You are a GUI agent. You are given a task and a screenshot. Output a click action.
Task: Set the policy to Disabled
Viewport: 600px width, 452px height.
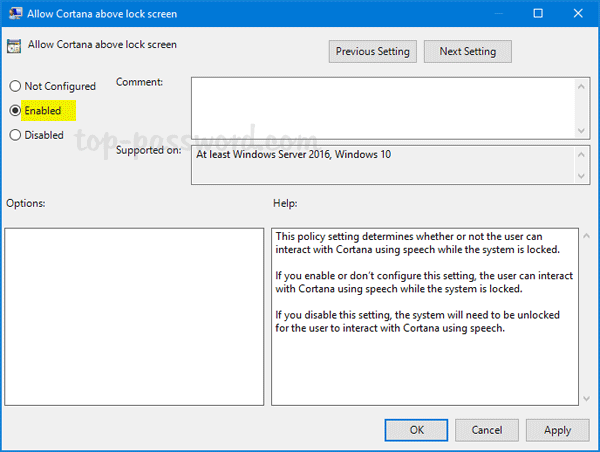point(15,135)
